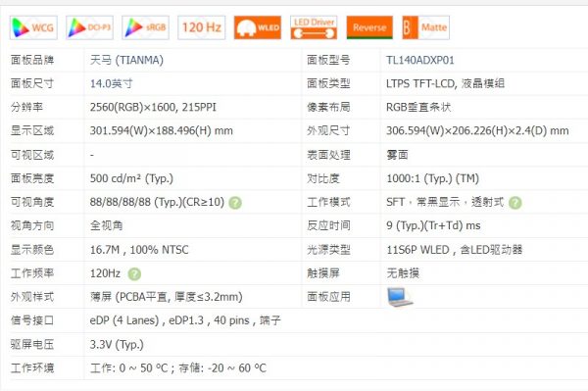Click the DCI-P3 color gamut badge
Image resolution: width=588 pixels, height=391 pixels.
pyautogui.click(x=89, y=27)
